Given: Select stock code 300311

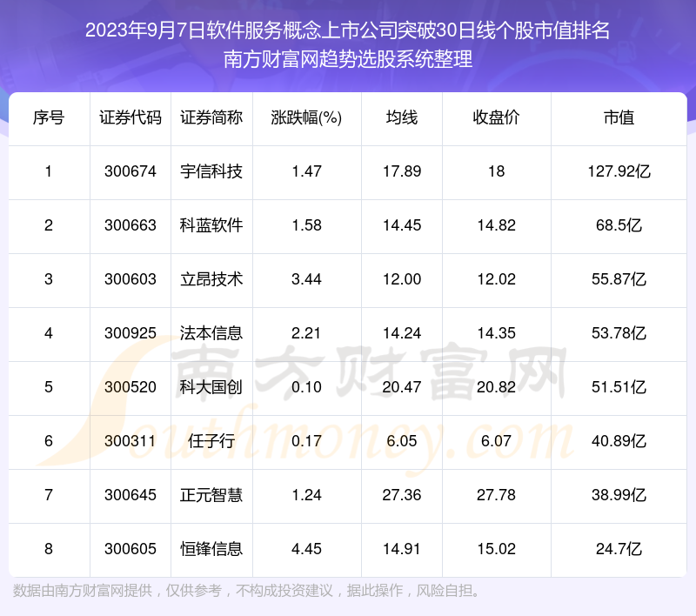Looking at the screenshot, I should coord(130,441).
